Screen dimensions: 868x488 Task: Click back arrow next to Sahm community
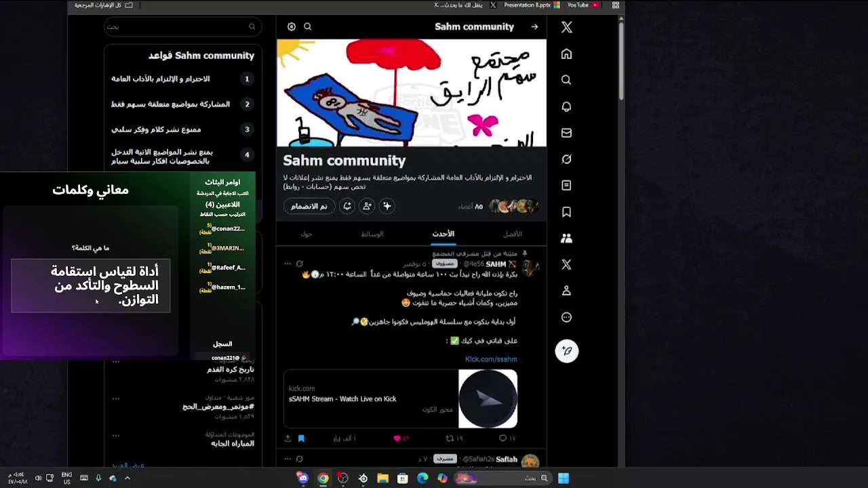[x=534, y=27]
